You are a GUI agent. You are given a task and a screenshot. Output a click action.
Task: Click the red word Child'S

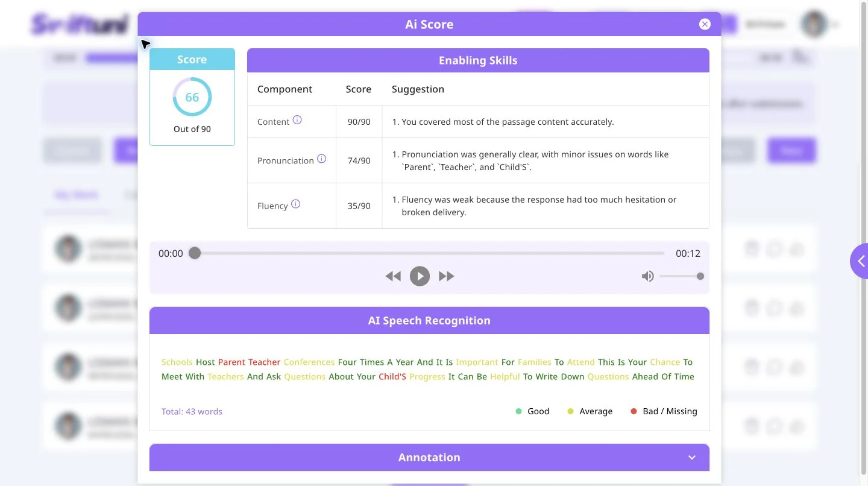coord(392,377)
